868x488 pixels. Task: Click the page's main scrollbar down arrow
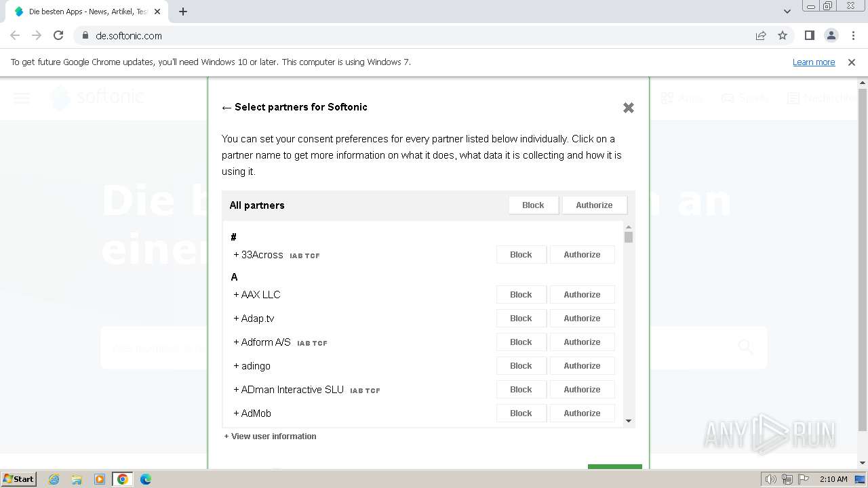pyautogui.click(x=863, y=463)
